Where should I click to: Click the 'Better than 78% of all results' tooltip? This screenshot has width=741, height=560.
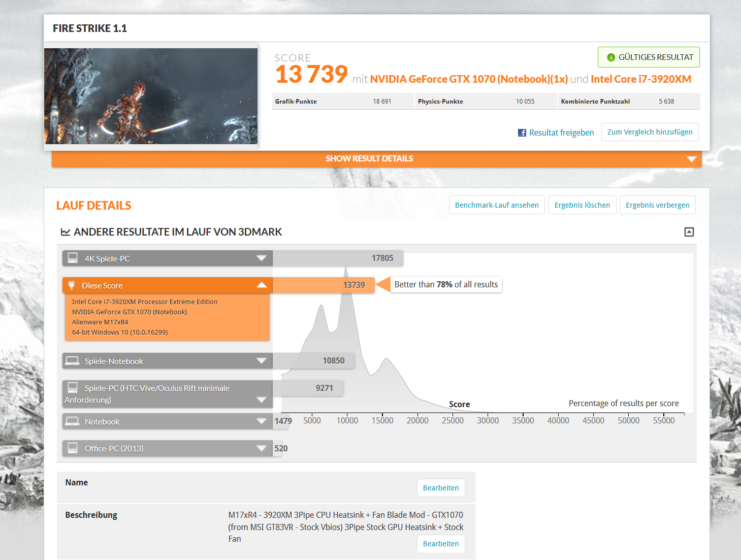tap(446, 284)
